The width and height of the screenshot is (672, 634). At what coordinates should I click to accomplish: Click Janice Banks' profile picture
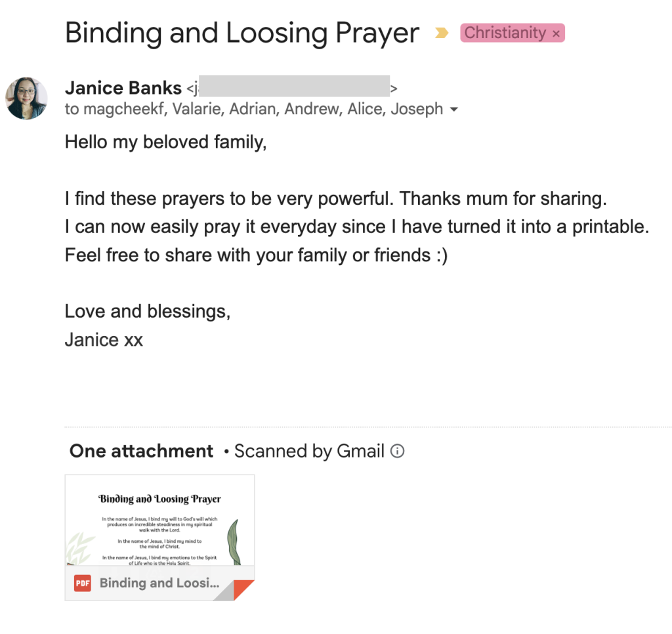coord(26,98)
